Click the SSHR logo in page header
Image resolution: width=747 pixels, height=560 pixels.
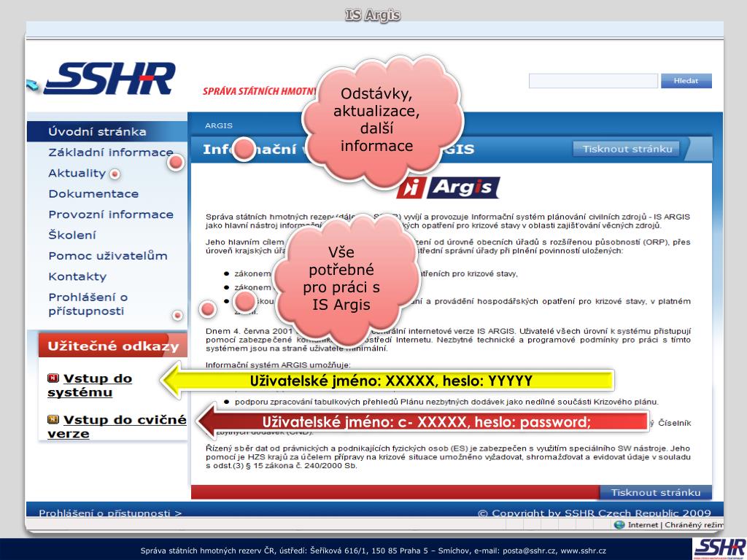coord(109,78)
